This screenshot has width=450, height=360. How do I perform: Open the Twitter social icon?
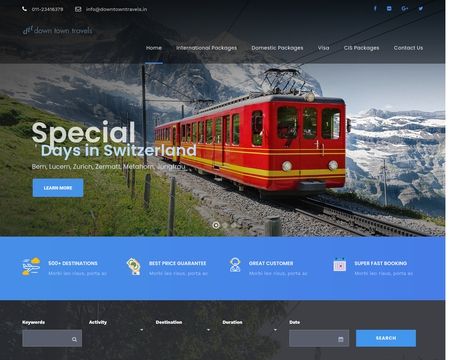(421, 8)
